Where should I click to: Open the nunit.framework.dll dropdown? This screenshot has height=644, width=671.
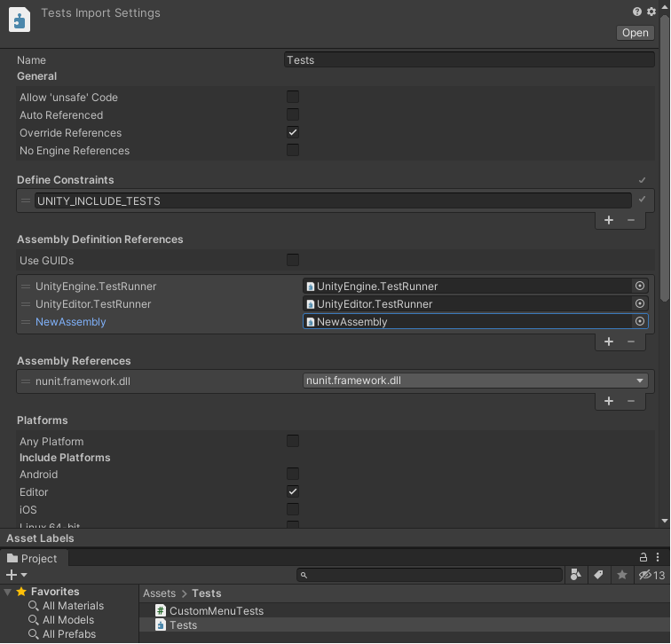(476, 381)
